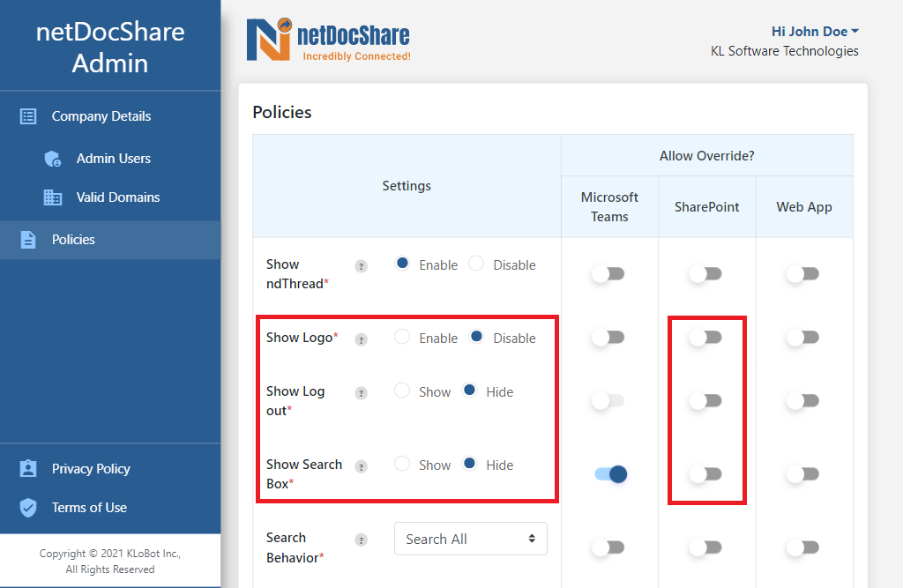The height and width of the screenshot is (588, 903).
Task: Click the Company Details list icon
Action: click(x=27, y=116)
